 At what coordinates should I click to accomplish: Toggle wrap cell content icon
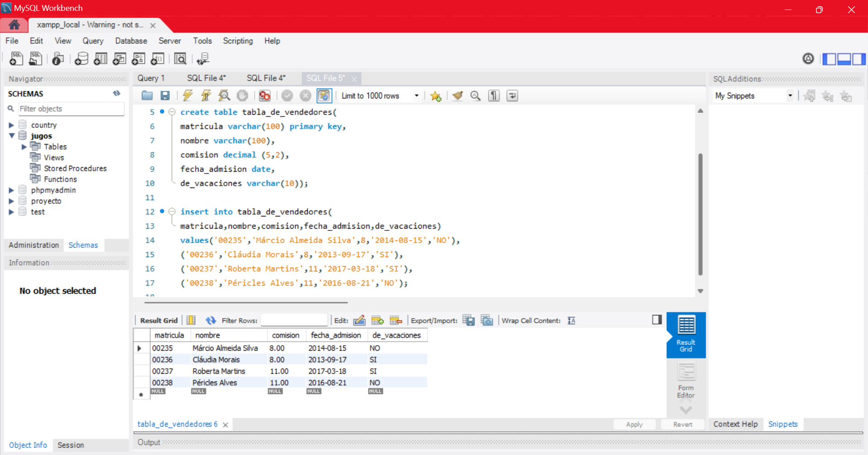point(571,320)
